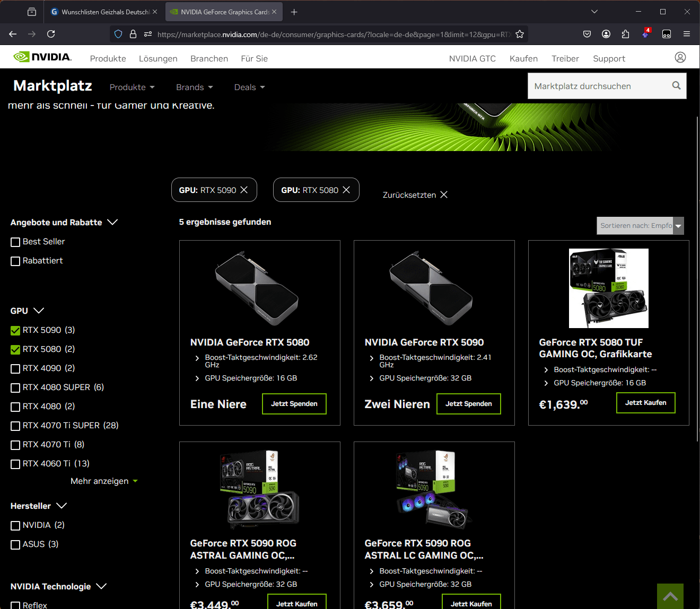Click Zurücksetzen to reset filters
Screen dimensions: 700x609
[x=415, y=195]
